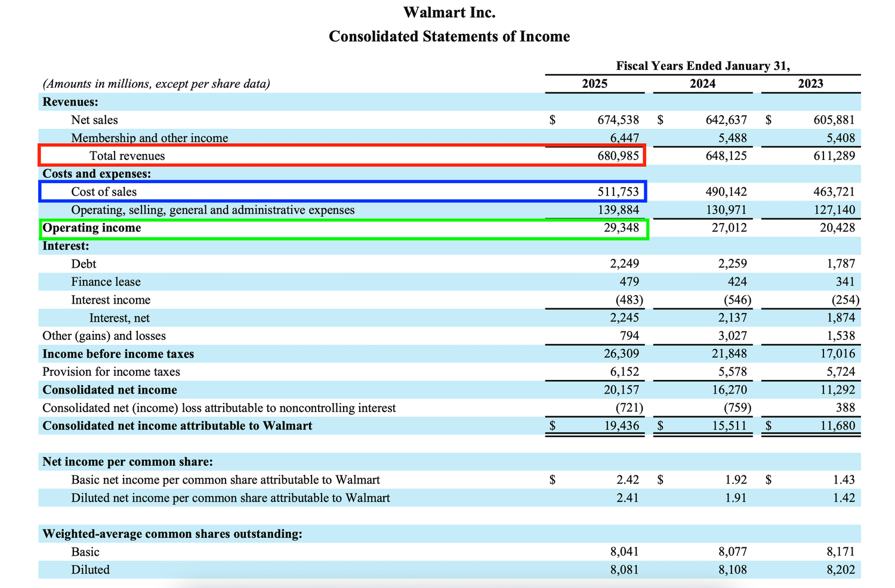Click the 'Walmart Inc.' title text

click(449, 13)
